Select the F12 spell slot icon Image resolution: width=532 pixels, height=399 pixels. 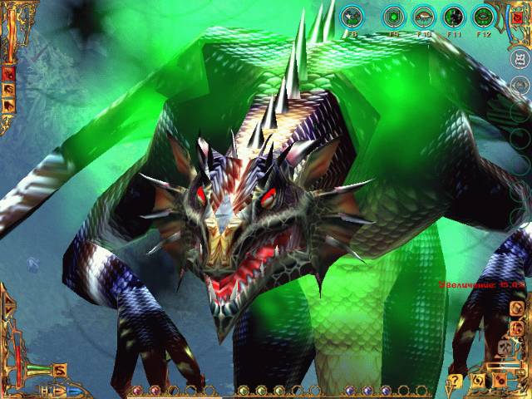pos(484,16)
